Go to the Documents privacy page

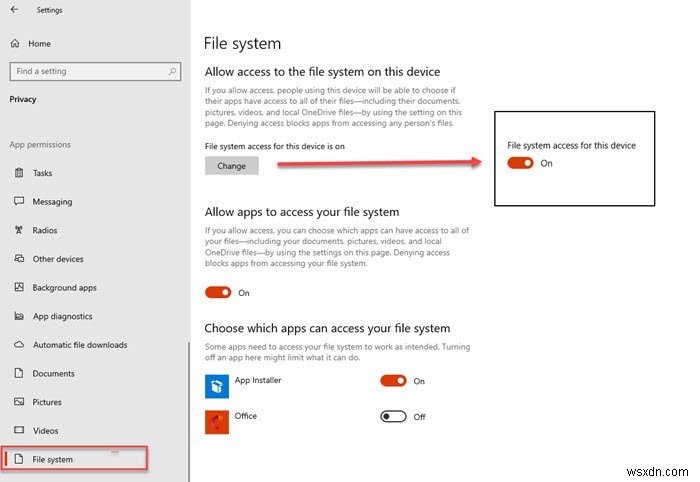coord(53,374)
